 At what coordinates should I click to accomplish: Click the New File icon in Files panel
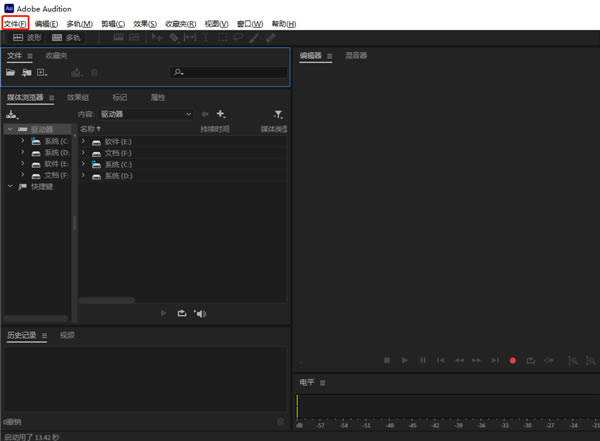41,73
